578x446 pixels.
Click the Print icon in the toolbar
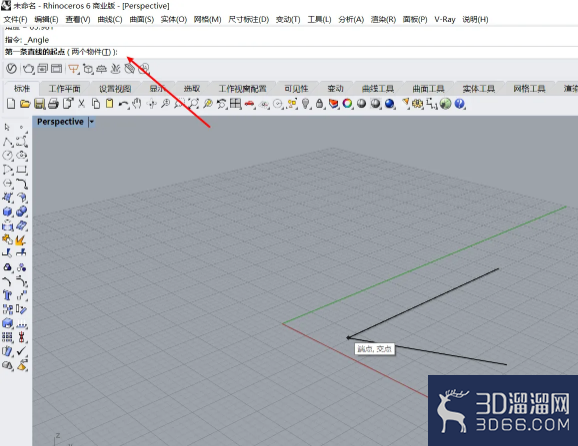click(53, 104)
